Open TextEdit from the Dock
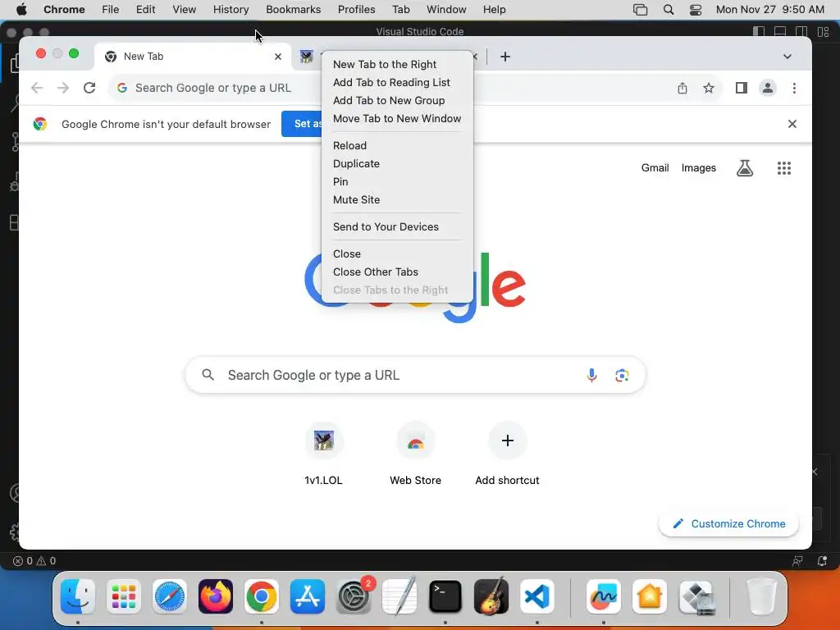The height and width of the screenshot is (630, 840). 399,596
